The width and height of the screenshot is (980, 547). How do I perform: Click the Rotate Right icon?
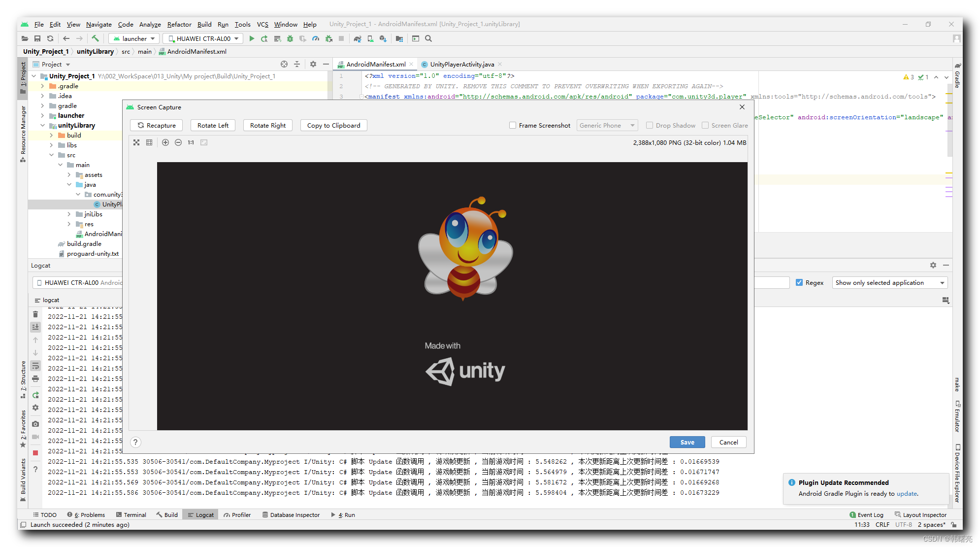click(267, 125)
